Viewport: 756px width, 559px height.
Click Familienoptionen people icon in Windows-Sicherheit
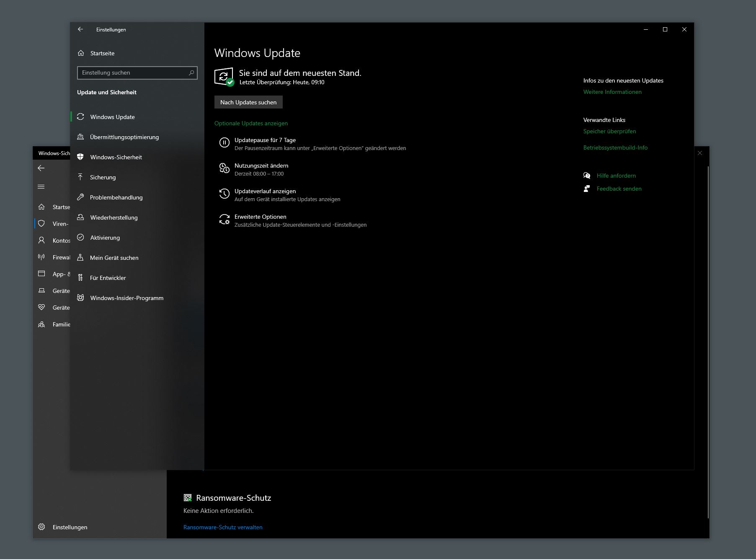point(41,324)
